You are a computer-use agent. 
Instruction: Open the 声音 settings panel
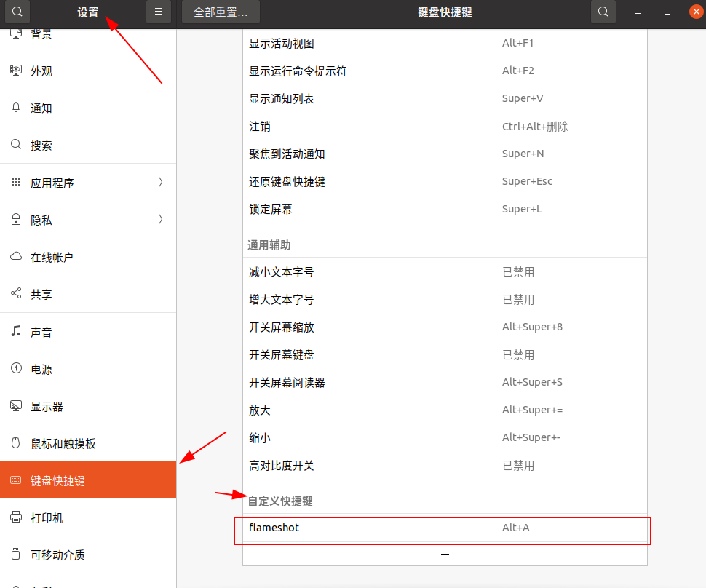coord(88,332)
